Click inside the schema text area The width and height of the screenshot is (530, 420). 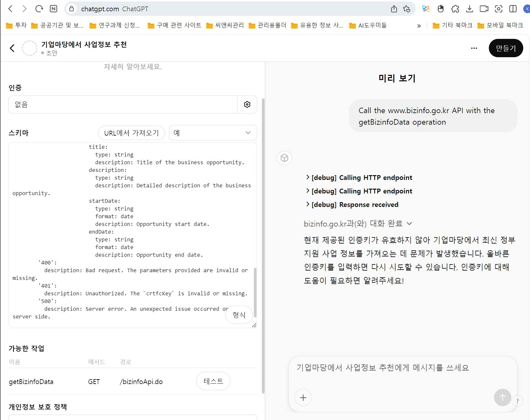coord(132,235)
